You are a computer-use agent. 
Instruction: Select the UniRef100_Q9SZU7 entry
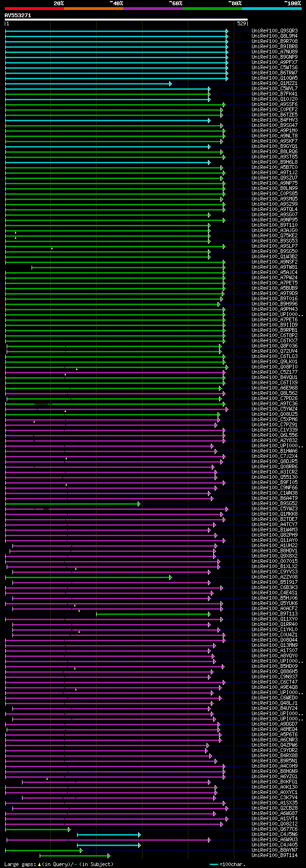(x=274, y=178)
